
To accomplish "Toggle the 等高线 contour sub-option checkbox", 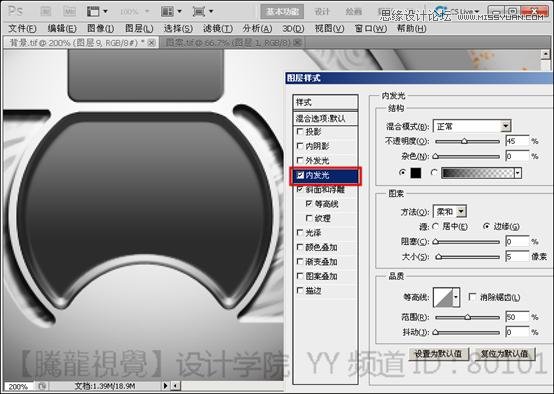I will click(x=309, y=204).
